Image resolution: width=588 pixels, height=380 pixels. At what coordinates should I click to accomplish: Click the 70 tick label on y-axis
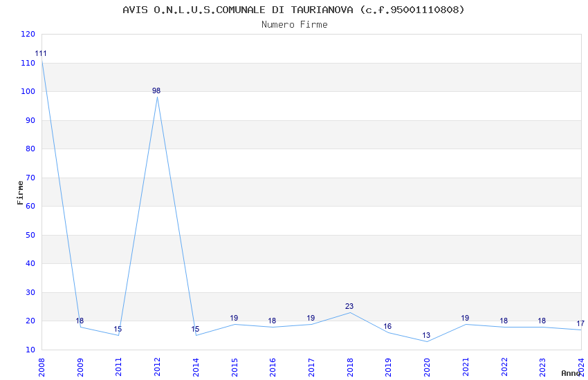click(x=30, y=178)
